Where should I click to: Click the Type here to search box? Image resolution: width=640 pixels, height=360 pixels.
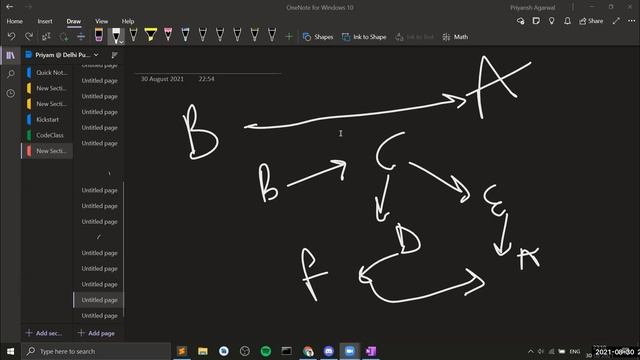click(96, 351)
